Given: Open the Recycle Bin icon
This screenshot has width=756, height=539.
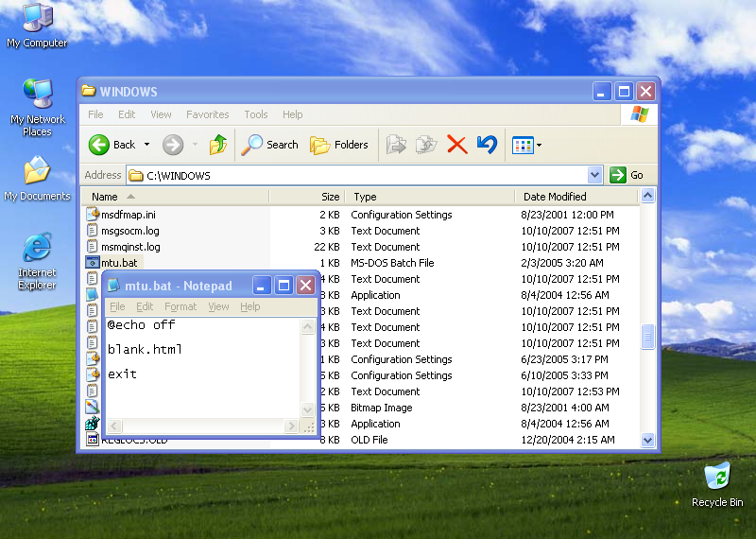Looking at the screenshot, I should 717,484.
